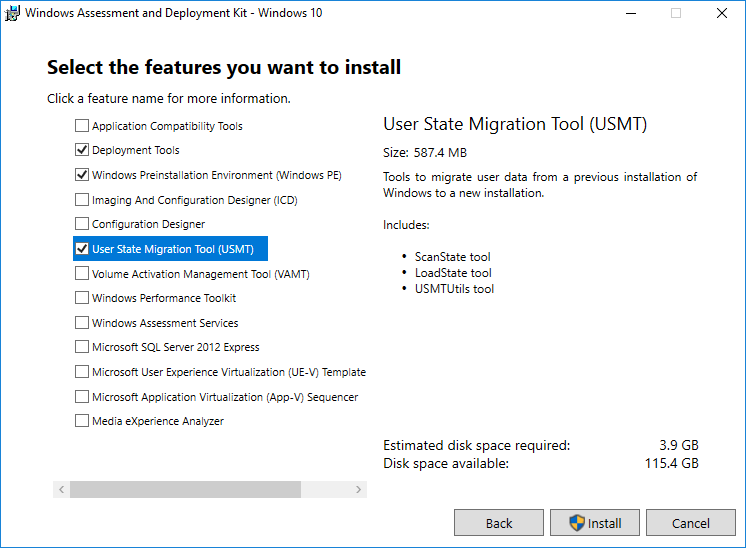Screen dimensions: 746x548
Task: Check the Windows Performance Toolkit checkbox
Action: (81, 298)
